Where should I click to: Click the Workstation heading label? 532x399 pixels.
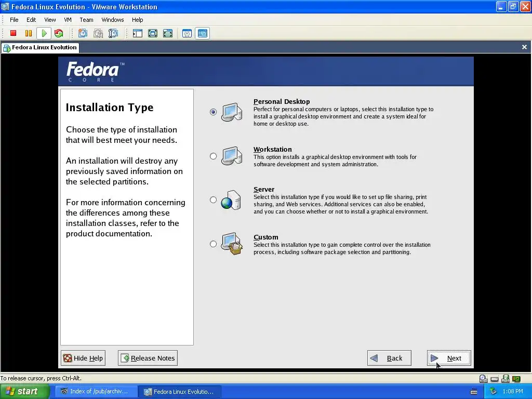(x=272, y=149)
